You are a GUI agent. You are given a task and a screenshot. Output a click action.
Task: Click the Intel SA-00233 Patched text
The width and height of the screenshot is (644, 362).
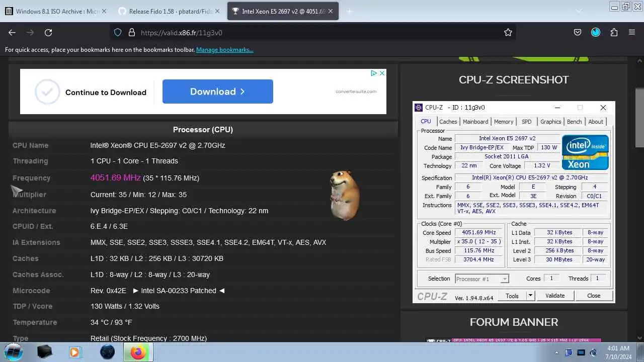tap(179, 291)
